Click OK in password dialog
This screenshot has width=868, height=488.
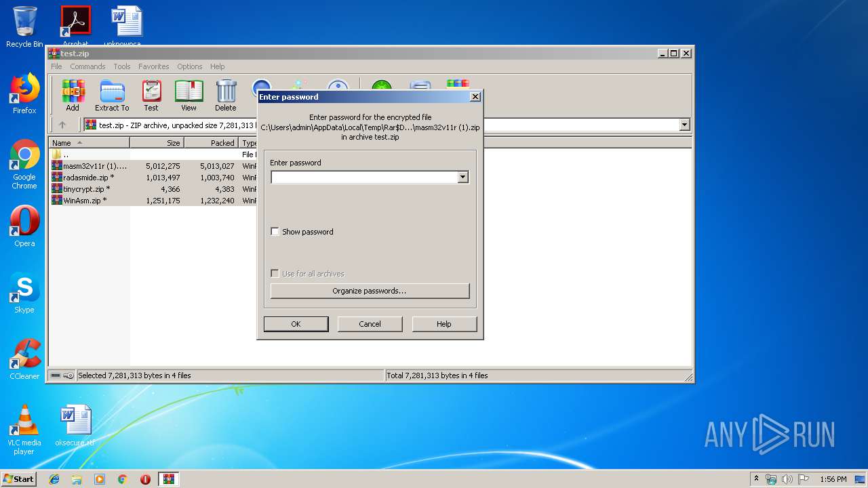[x=296, y=324]
